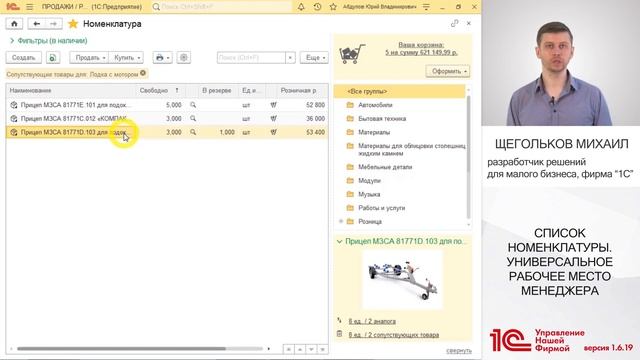This screenshot has height=360, width=640.
Task: Open 8 ед. / 2 аналога link
Action: click(372, 321)
